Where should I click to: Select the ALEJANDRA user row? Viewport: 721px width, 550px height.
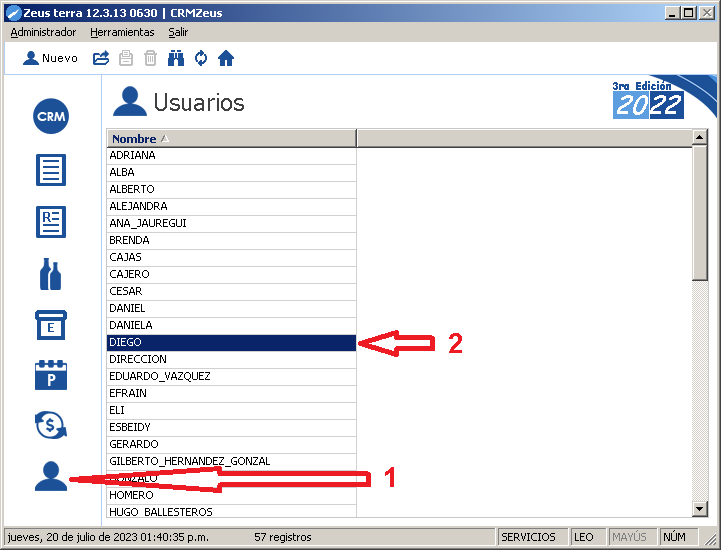pyautogui.click(x=232, y=206)
